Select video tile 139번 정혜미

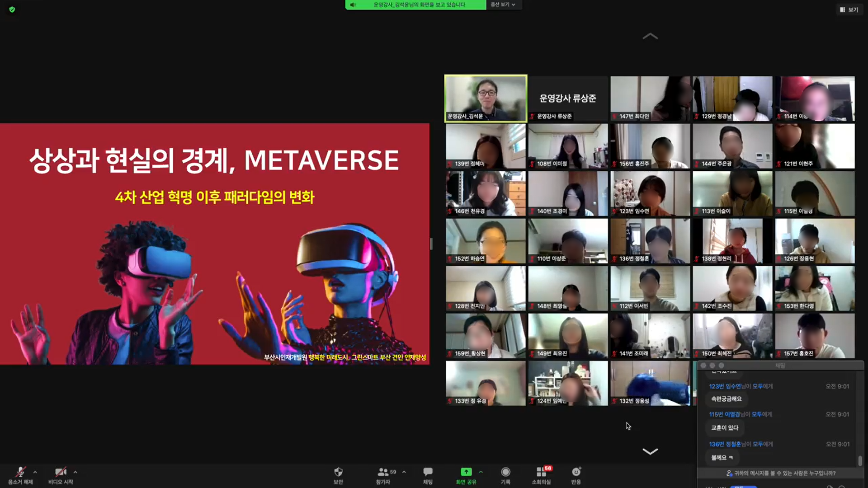(486, 146)
